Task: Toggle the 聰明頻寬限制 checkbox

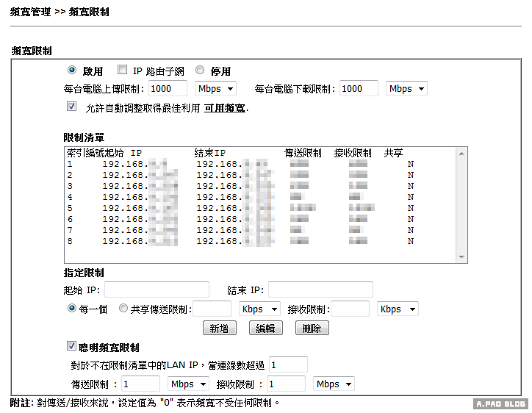Action: pyautogui.click(x=71, y=346)
